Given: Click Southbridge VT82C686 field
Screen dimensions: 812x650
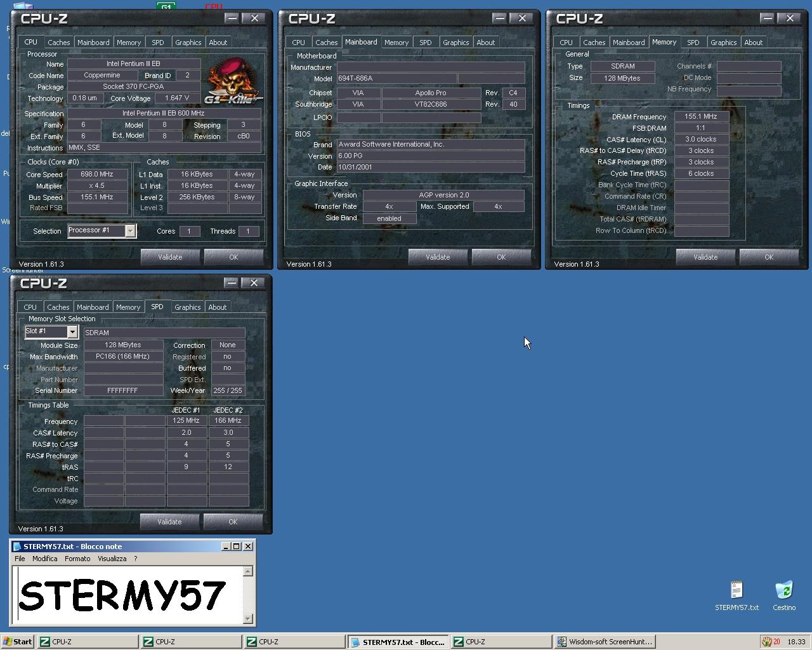Looking at the screenshot, I should (x=431, y=104).
